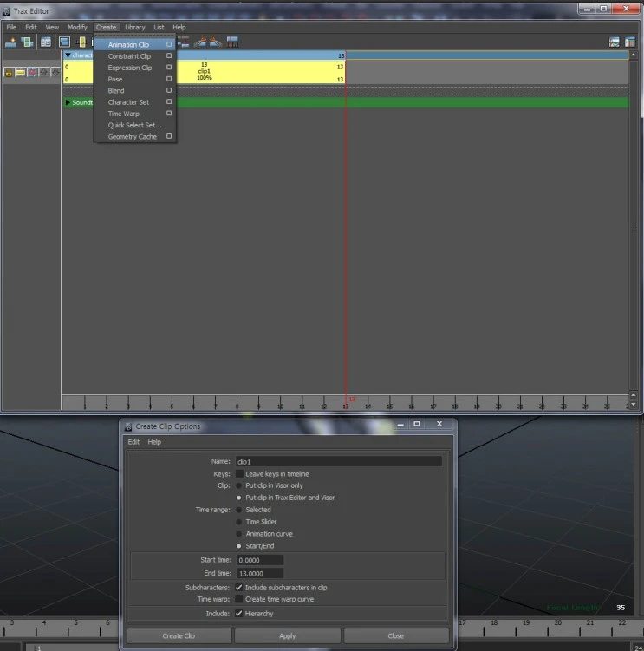The height and width of the screenshot is (651, 644).
Task: Open Help menu in Create Clip Options
Action: [x=154, y=442]
